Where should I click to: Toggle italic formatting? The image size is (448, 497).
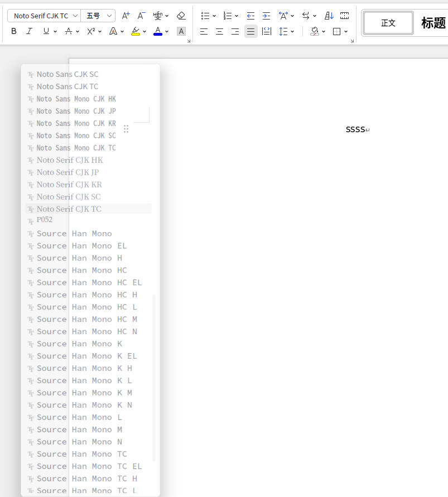click(x=29, y=31)
